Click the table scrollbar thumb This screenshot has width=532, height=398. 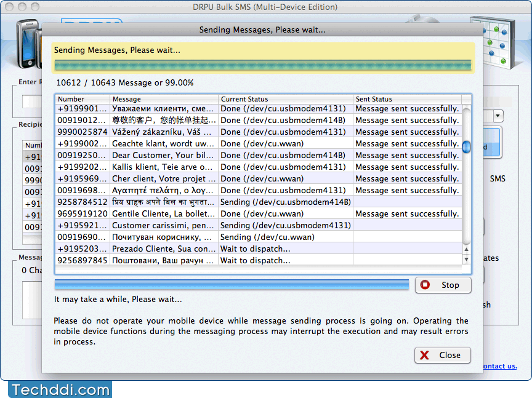(467, 147)
